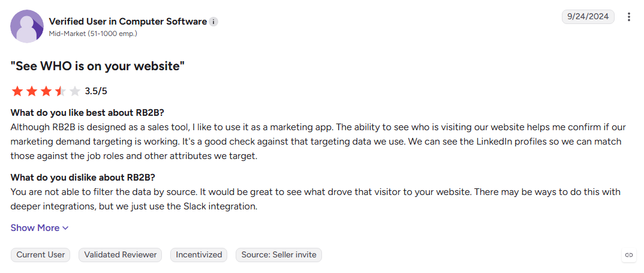Click the 3.5/5 rating score text
The width and height of the screenshot is (644, 273).
pos(96,91)
